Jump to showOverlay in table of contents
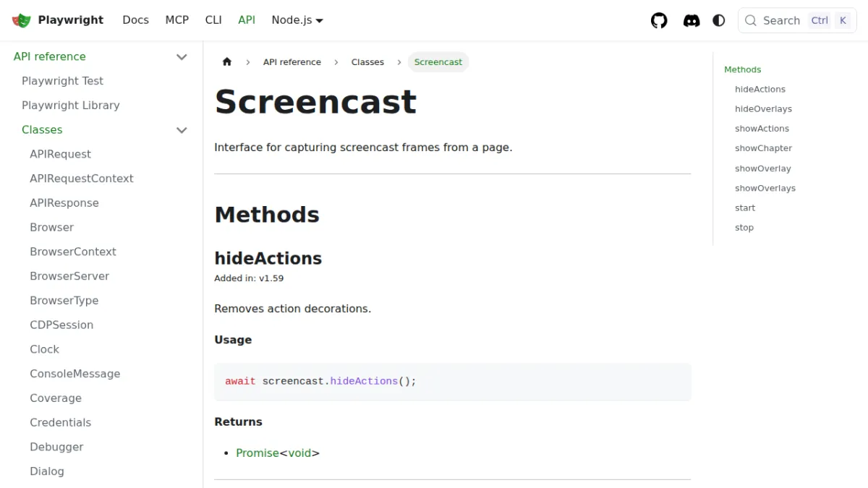Image resolution: width=868 pixels, height=488 pixels. (763, 168)
